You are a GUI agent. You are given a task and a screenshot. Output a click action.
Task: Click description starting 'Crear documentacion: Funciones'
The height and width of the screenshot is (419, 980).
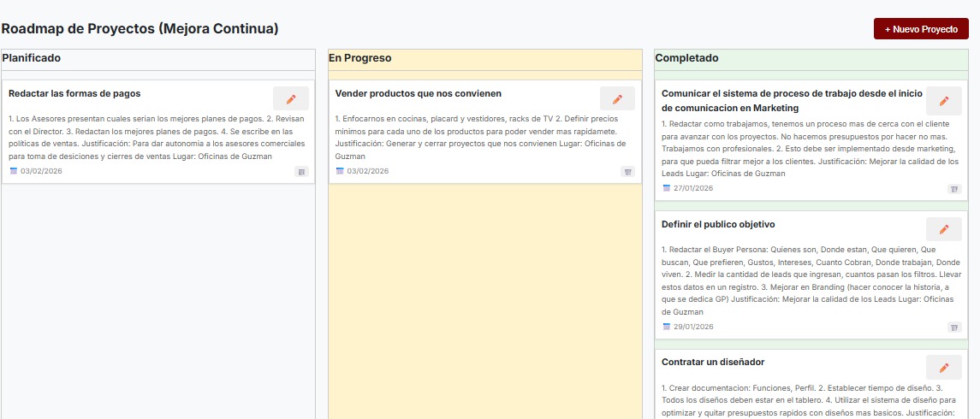click(811, 399)
